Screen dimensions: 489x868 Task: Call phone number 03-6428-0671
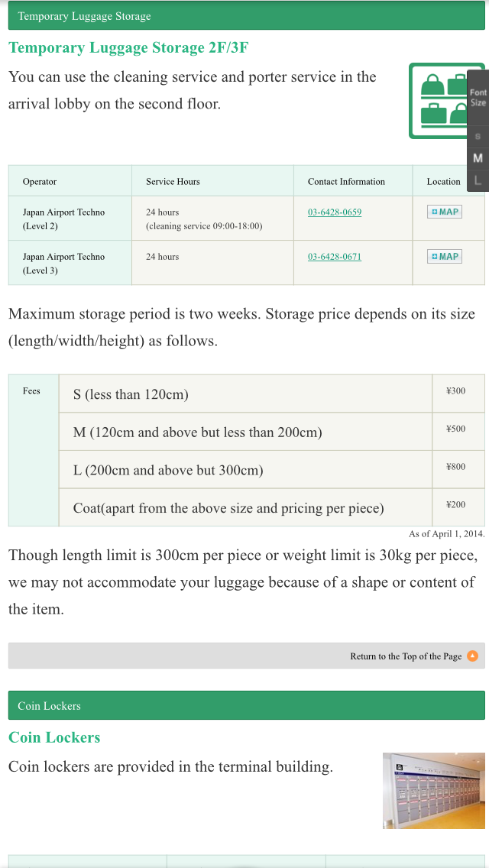pos(335,257)
